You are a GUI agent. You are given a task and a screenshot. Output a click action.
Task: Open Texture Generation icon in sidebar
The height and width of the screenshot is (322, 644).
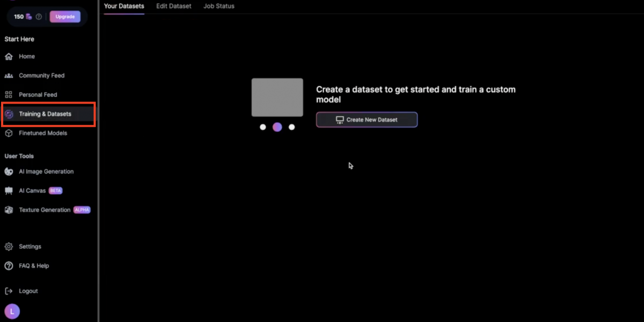coord(9,210)
